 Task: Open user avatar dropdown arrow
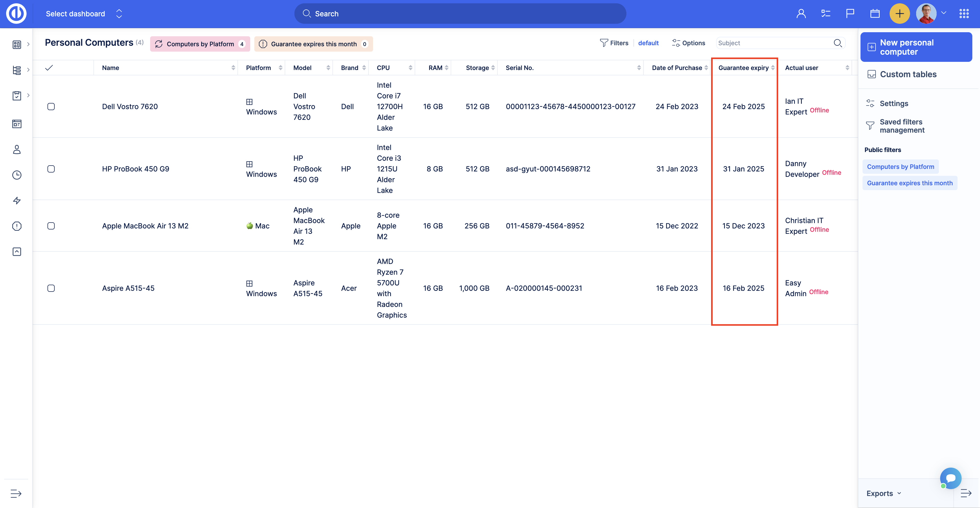pyautogui.click(x=944, y=13)
